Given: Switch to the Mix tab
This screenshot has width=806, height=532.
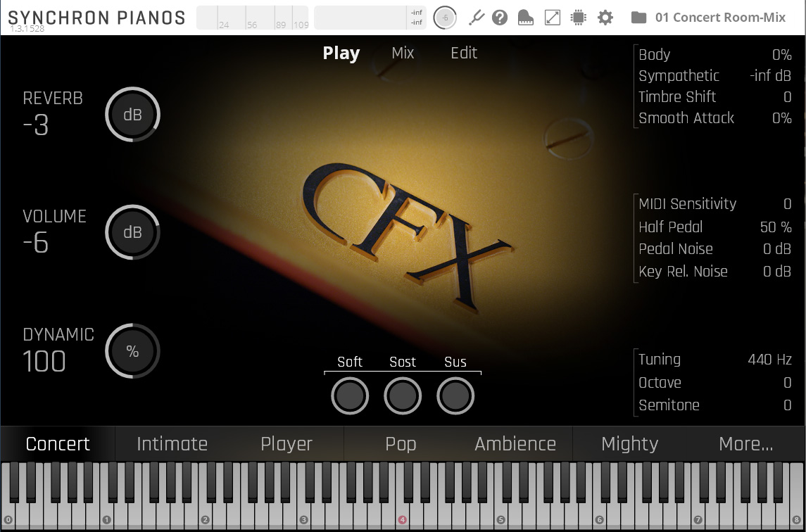Looking at the screenshot, I should pos(403,53).
